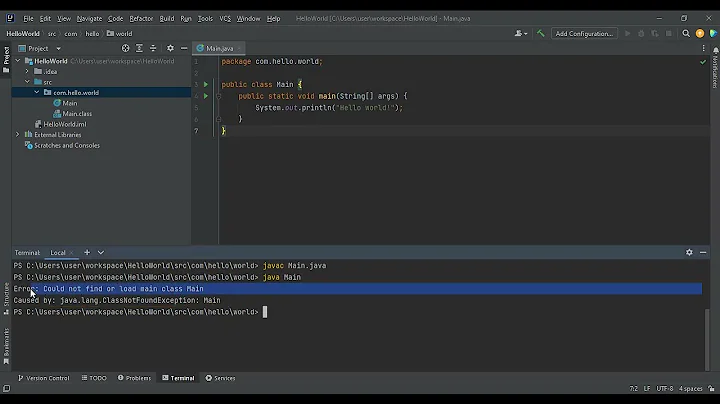The image size is (720, 404).
Task: Click run gutter icon beside class Main
Action: click(206, 84)
